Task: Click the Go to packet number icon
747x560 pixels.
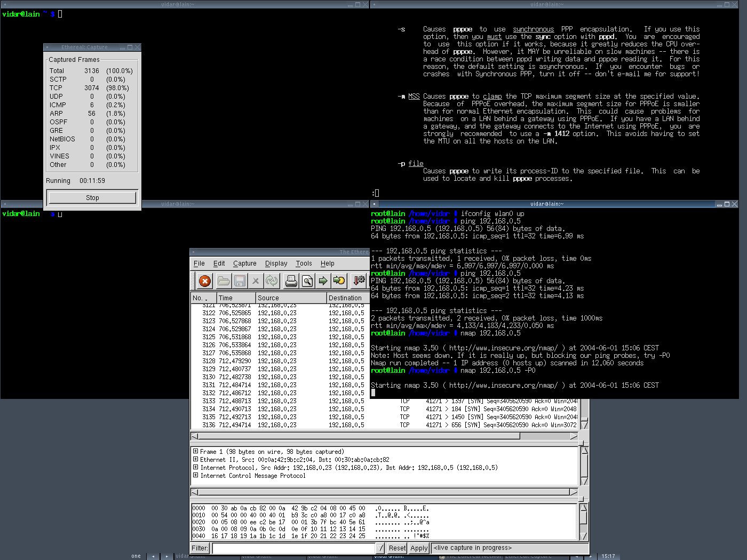Action: 339,281
